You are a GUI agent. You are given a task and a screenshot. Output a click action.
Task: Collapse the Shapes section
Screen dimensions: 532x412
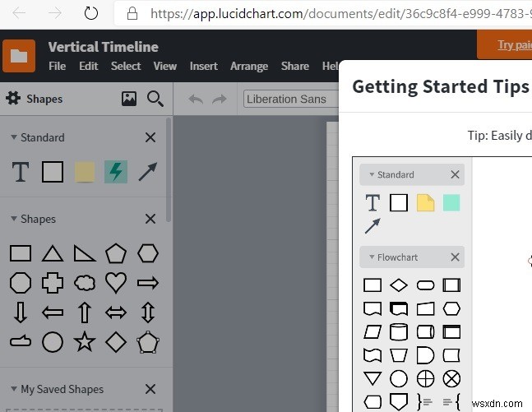click(14, 219)
